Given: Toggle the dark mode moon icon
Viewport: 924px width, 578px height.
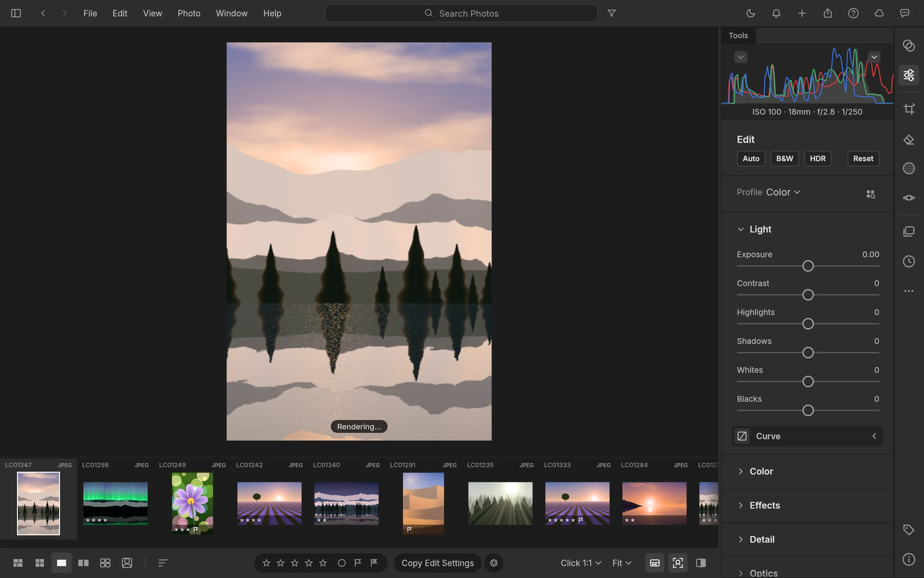Looking at the screenshot, I should (750, 13).
